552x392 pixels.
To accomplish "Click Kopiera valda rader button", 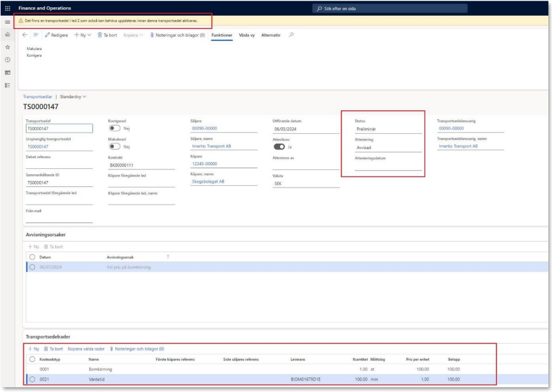I will tap(86, 349).
